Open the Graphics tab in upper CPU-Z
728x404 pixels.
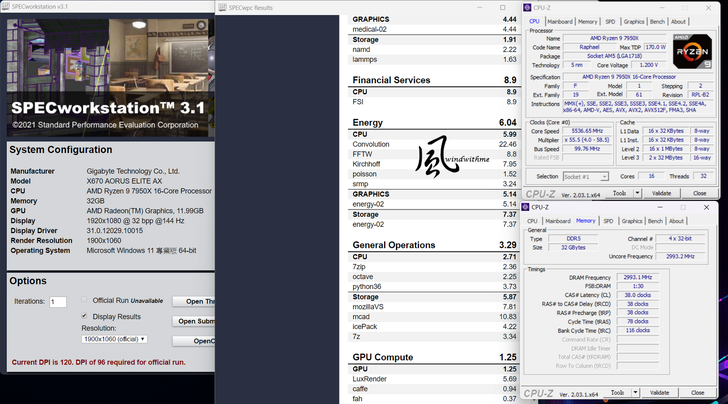point(633,21)
